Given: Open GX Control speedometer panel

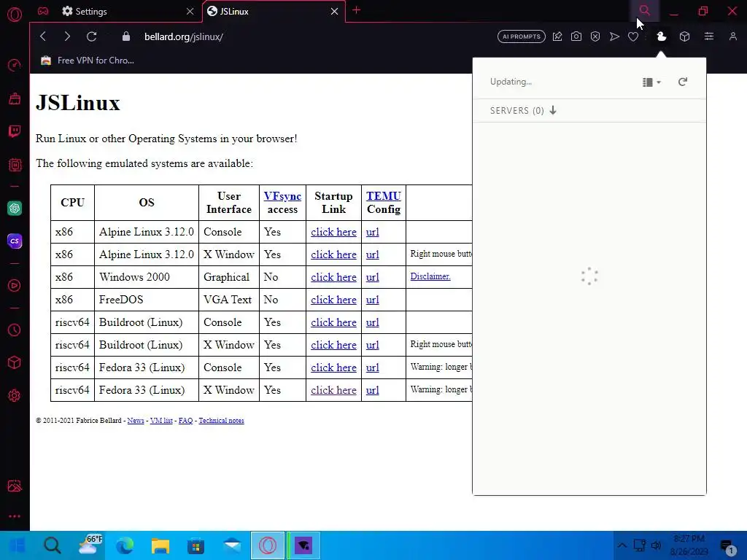Looking at the screenshot, I should [x=15, y=65].
